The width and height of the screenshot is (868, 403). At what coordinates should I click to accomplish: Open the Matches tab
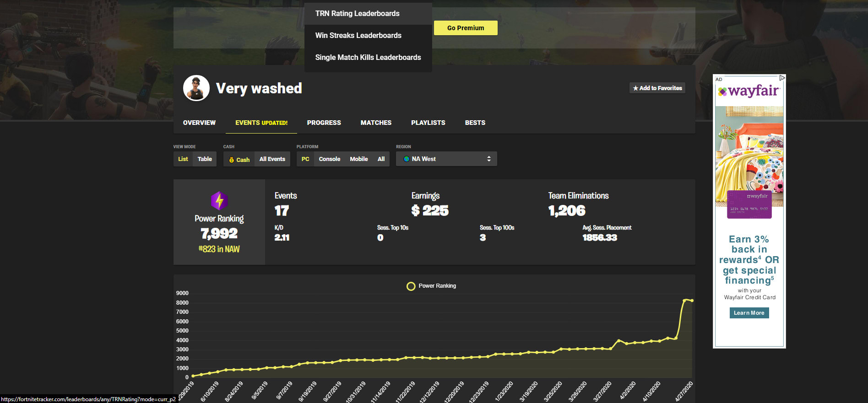pyautogui.click(x=376, y=123)
